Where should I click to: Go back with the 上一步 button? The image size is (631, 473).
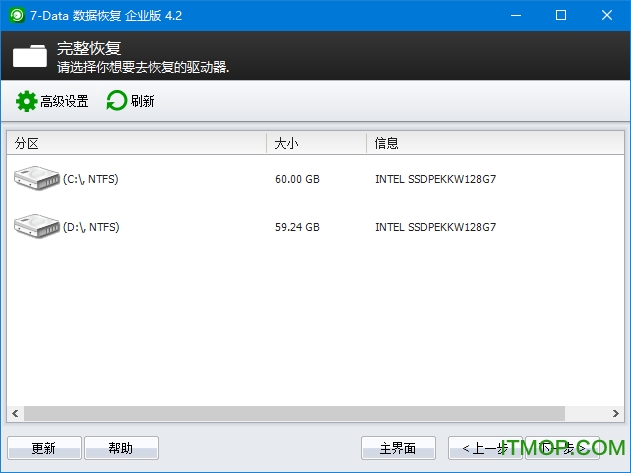(485, 448)
